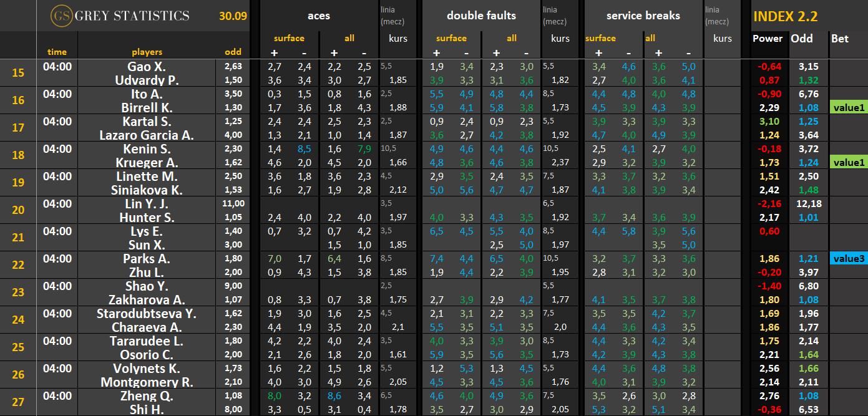Viewport: 868px width, 416px height.
Task: Select the Bet column header
Action: coord(840,39)
